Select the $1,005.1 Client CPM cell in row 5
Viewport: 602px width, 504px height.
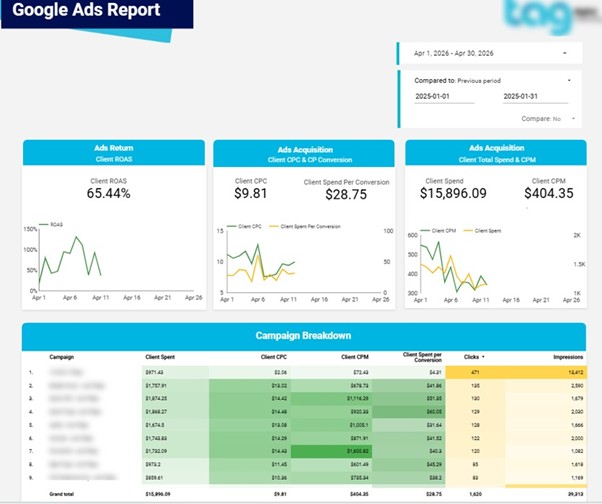[x=331, y=425]
